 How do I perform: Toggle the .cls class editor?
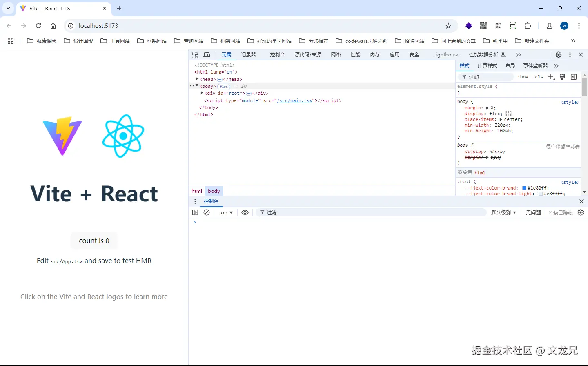(x=538, y=77)
